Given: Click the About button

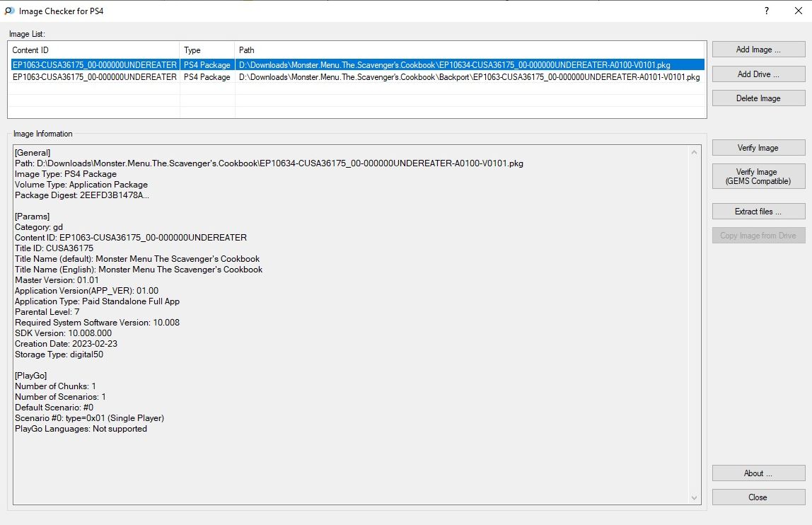Looking at the screenshot, I should click(758, 473).
